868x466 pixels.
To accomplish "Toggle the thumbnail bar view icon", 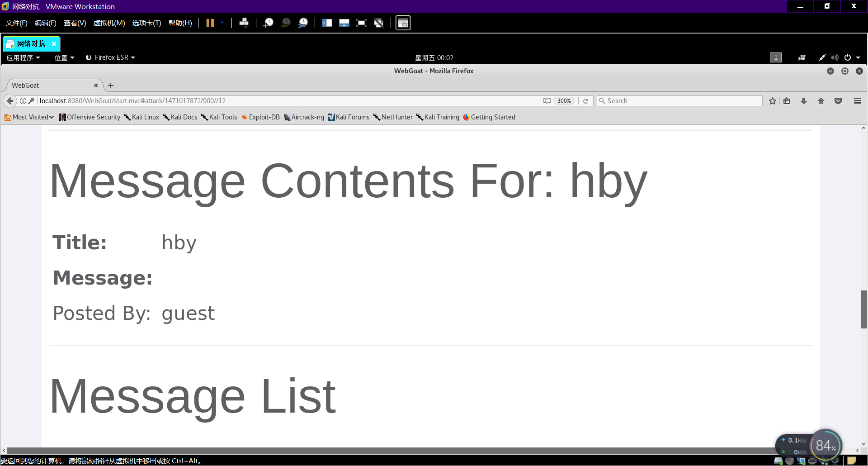I will pyautogui.click(x=344, y=23).
